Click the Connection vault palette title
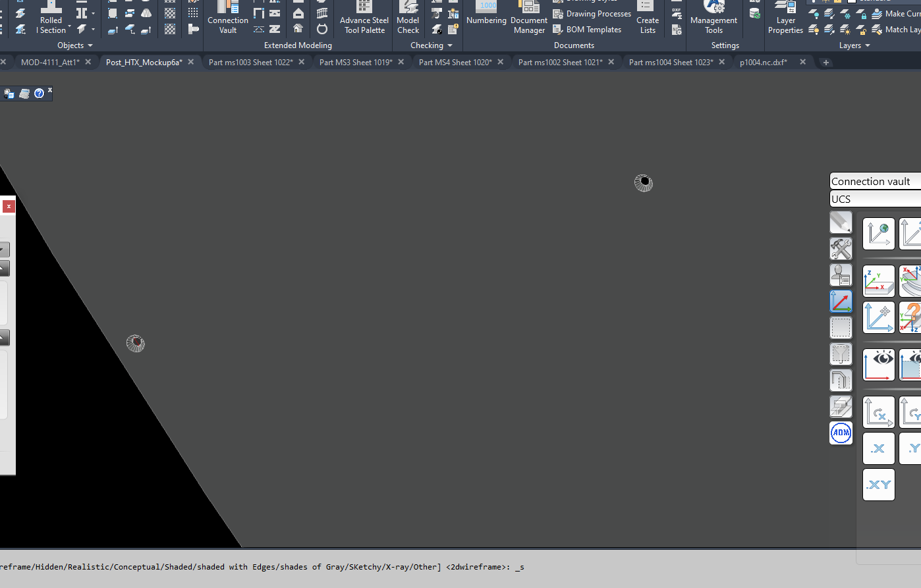The image size is (921, 588). pyautogui.click(x=875, y=181)
